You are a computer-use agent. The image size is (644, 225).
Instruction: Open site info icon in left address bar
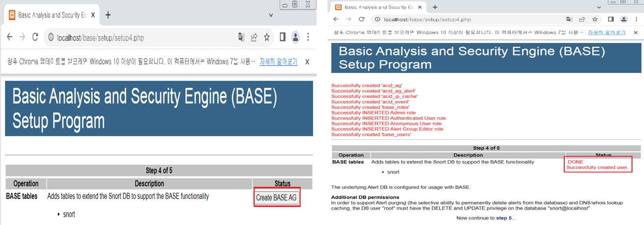click(51, 37)
